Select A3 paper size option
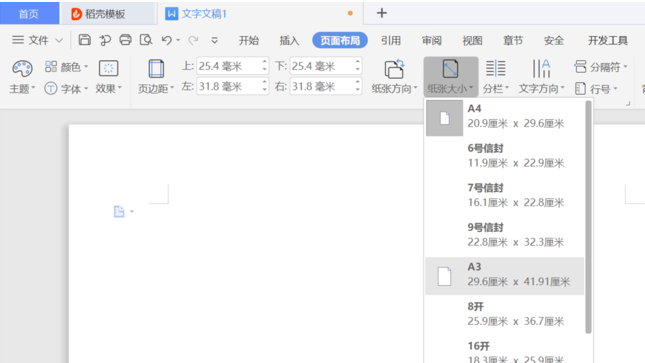The image size is (645, 363). pos(505,276)
